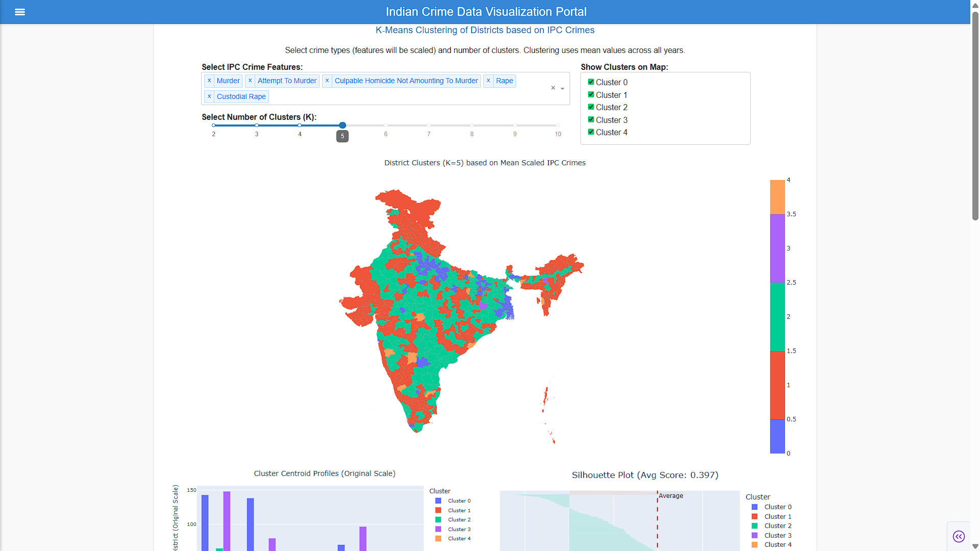Toggle the Cluster 1 checkbox
The height and width of the screenshot is (551, 980).
pyautogui.click(x=591, y=95)
